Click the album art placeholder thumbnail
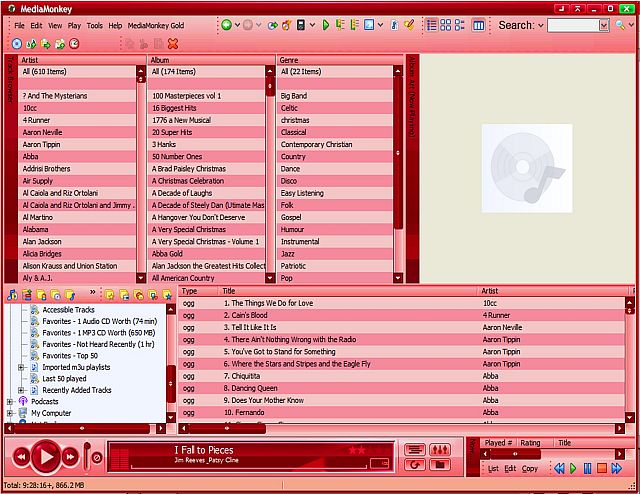 [527, 168]
